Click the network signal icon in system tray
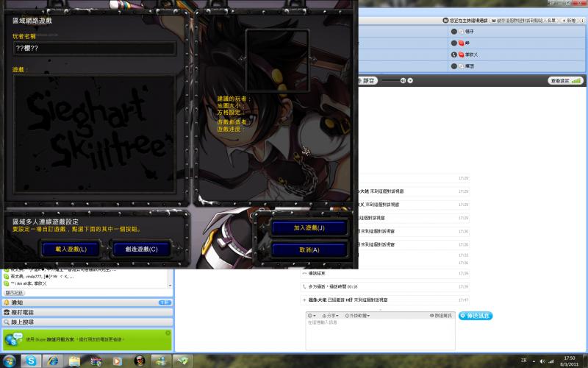The height and width of the screenshot is (368, 588). (x=551, y=361)
